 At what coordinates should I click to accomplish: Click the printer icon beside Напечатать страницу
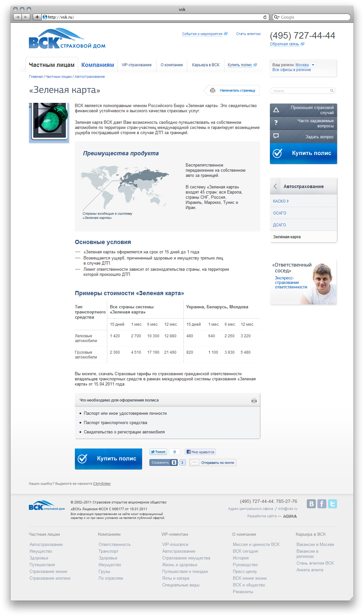tap(213, 91)
